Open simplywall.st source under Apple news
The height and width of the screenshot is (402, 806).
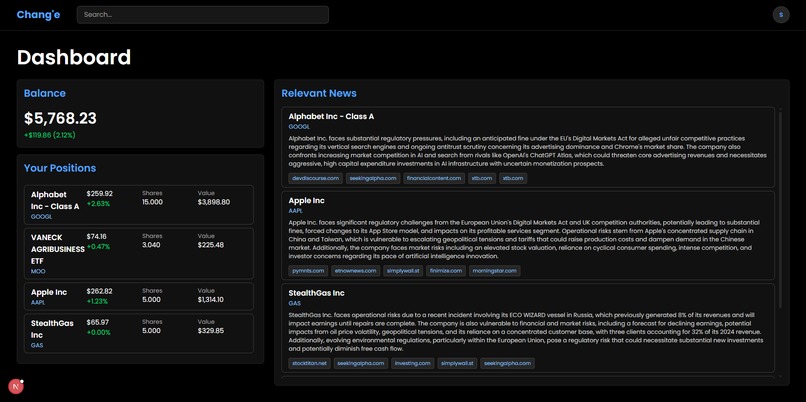click(403, 271)
